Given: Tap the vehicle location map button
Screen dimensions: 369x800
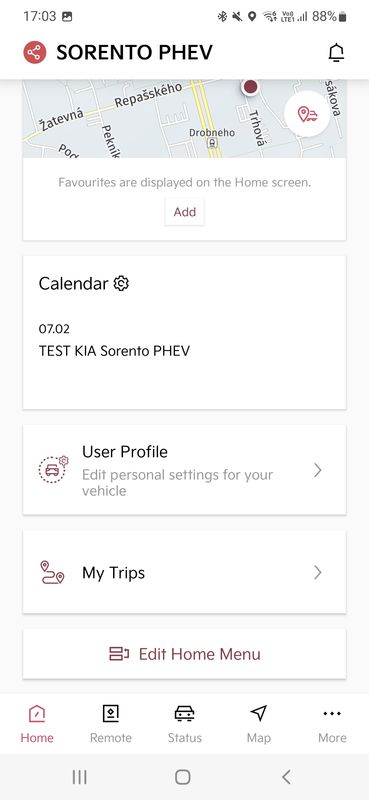Looking at the screenshot, I should point(307,114).
